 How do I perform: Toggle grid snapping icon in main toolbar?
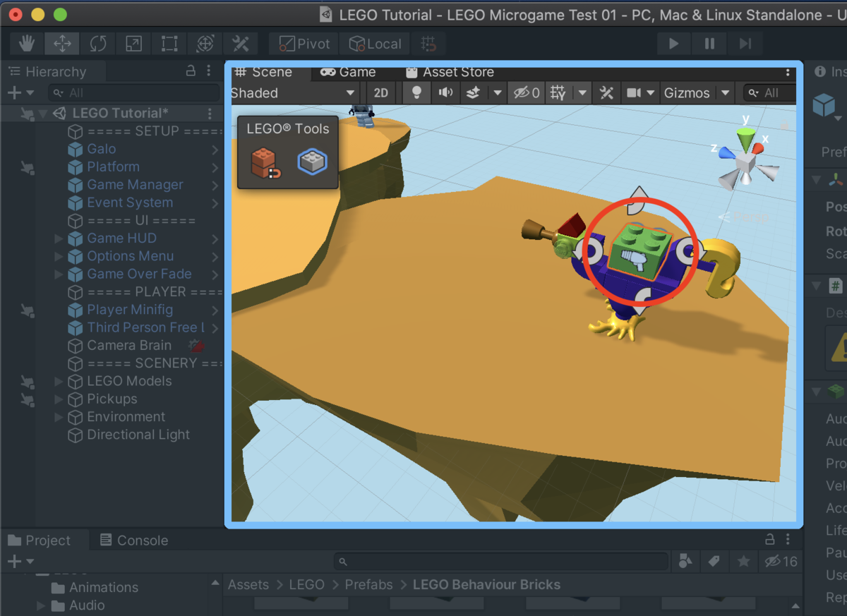coord(428,44)
